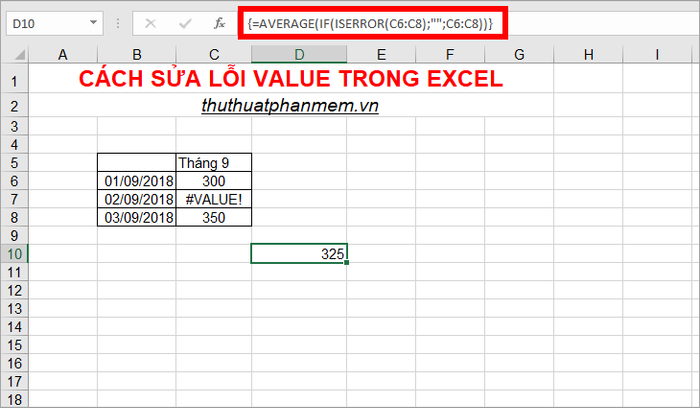The width and height of the screenshot is (700, 408).
Task: Click the formula bar options dots handle
Action: point(118,23)
